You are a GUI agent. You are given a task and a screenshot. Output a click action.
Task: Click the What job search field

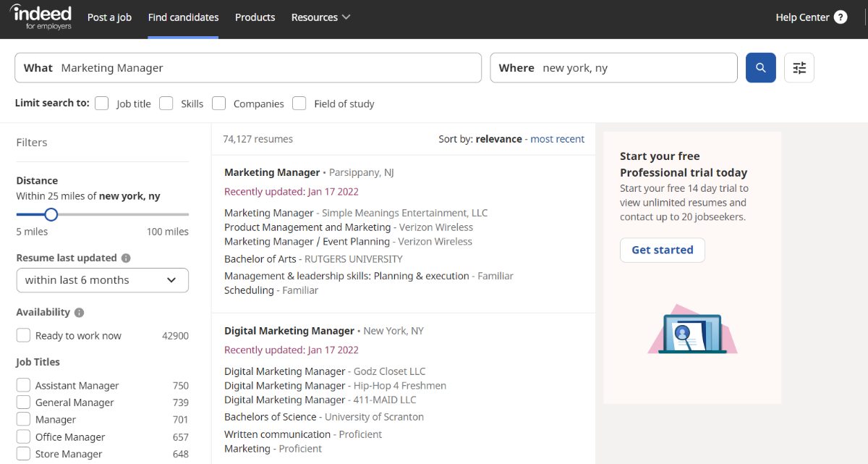coord(248,68)
